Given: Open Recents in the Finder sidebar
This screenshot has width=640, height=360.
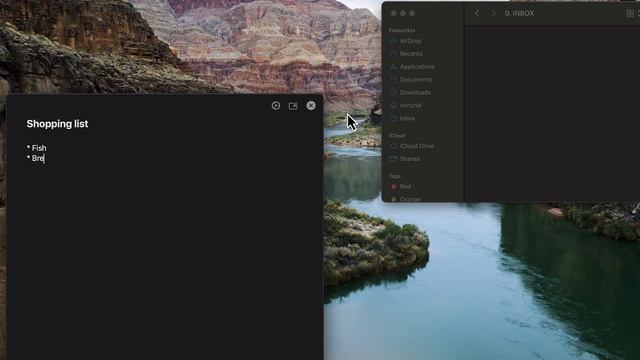Looking at the screenshot, I should click(411, 54).
